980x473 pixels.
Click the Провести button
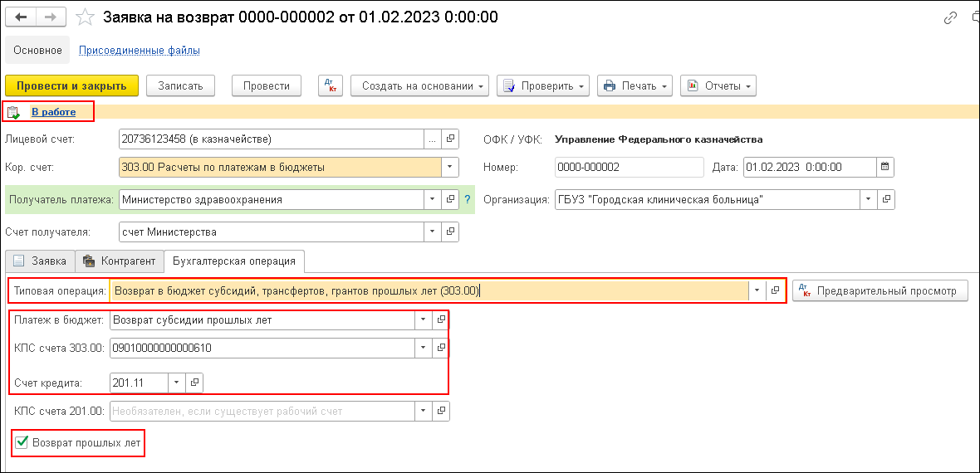(267, 86)
